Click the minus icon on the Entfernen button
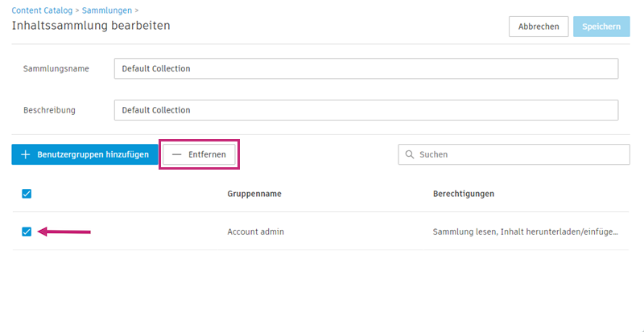 click(177, 154)
